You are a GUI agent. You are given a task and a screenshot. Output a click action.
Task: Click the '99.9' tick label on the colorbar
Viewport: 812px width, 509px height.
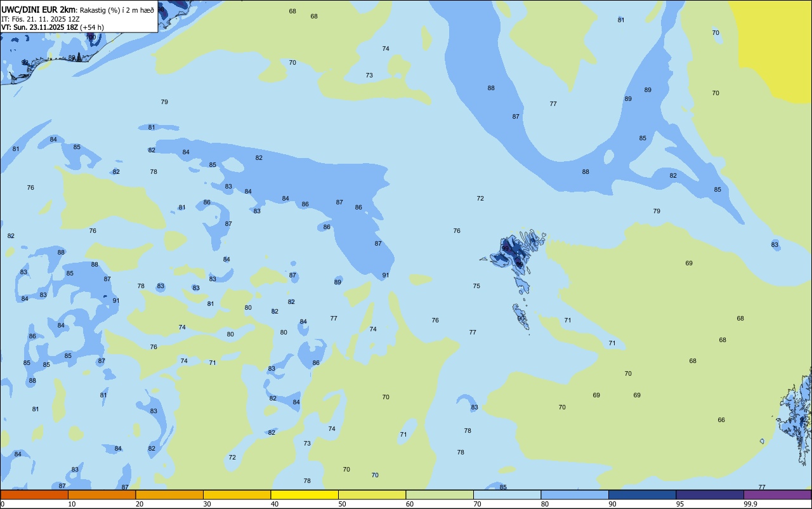point(750,504)
